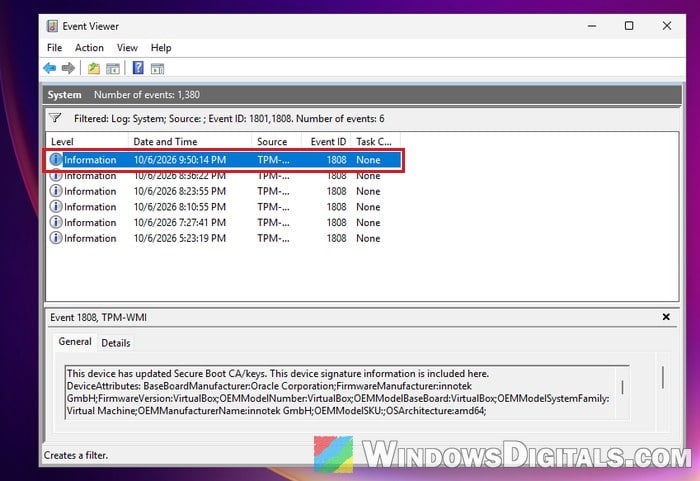Open Help via the question mark icon
Screen dimensions: 700x481
tap(138, 68)
